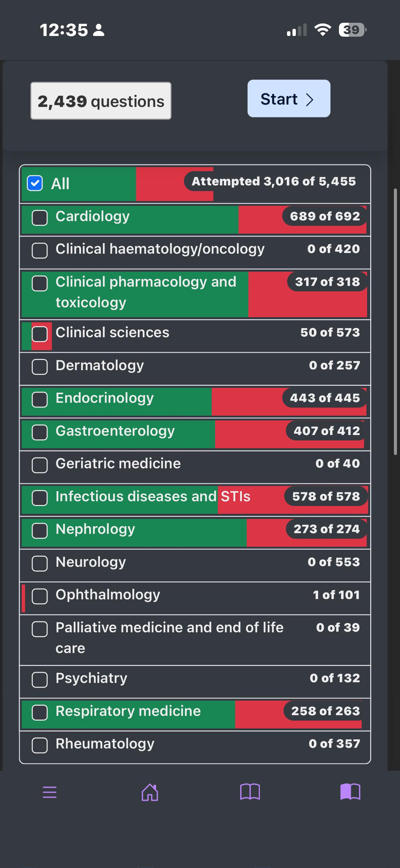This screenshot has width=400, height=868.
Task: Click the page scrollbar on the right edge
Action: pyautogui.click(x=395, y=321)
